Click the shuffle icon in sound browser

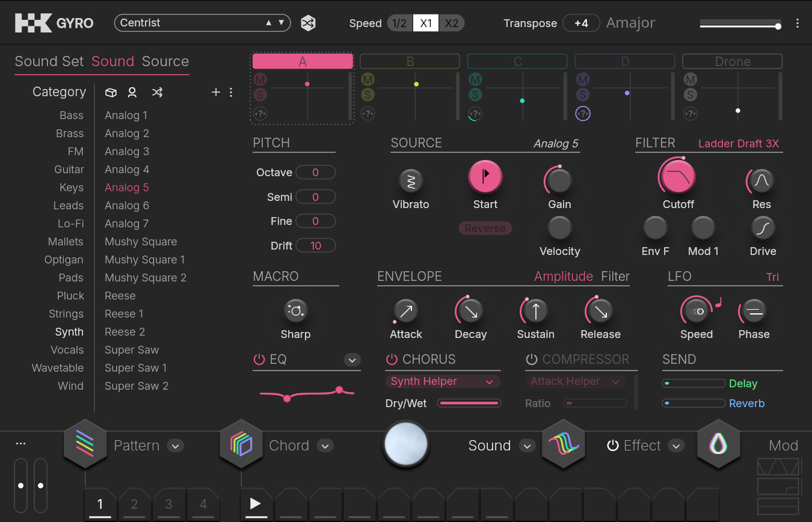point(157,92)
